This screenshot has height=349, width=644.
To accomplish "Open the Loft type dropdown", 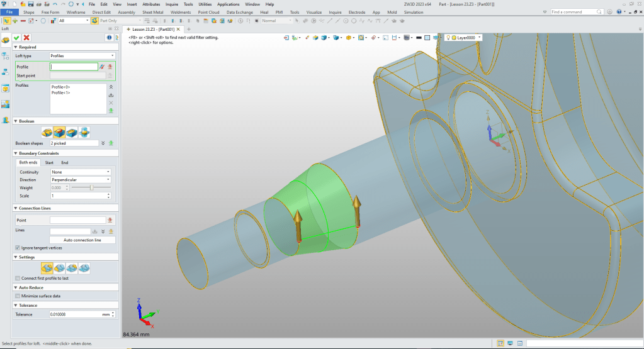I will click(81, 56).
